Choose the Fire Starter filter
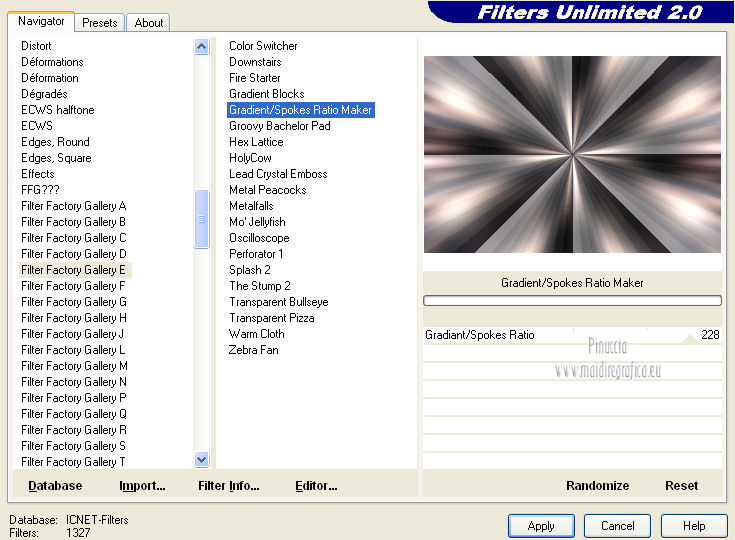This screenshot has height=540, width=735. [255, 78]
